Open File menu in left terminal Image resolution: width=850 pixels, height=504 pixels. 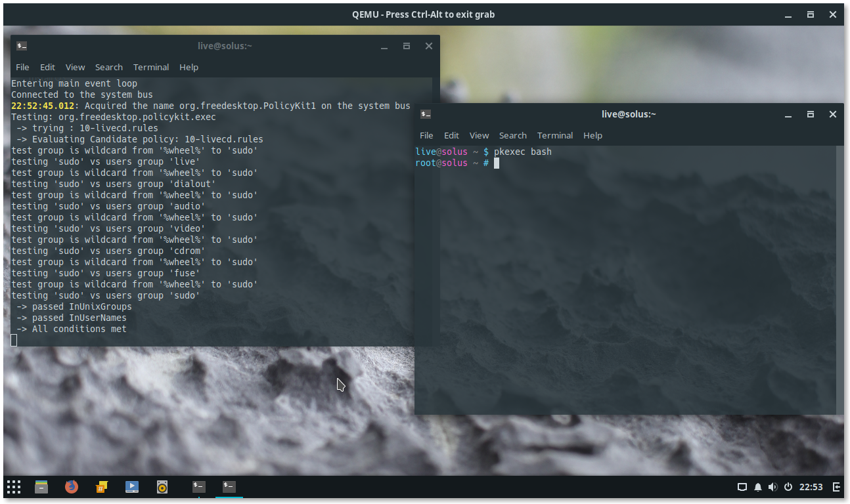[22, 67]
